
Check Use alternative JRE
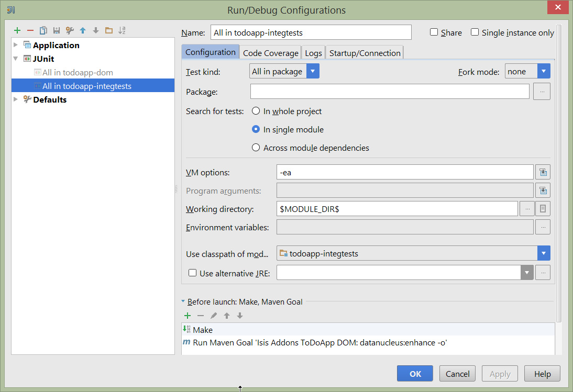click(192, 273)
